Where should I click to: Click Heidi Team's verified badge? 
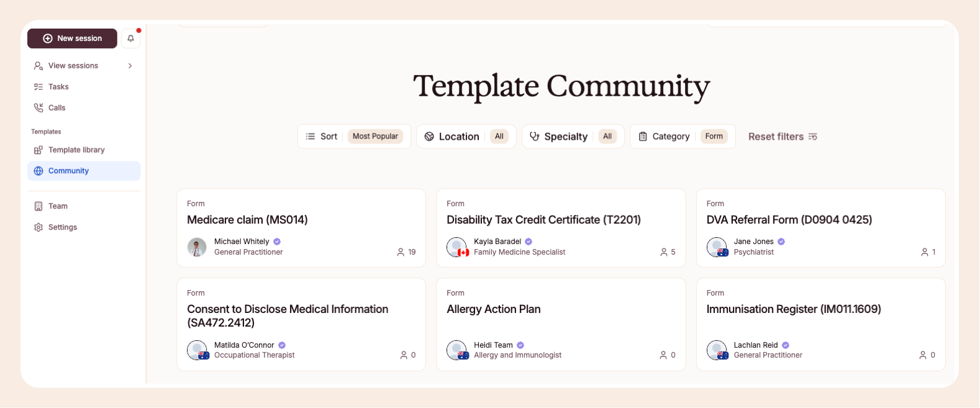(520, 345)
